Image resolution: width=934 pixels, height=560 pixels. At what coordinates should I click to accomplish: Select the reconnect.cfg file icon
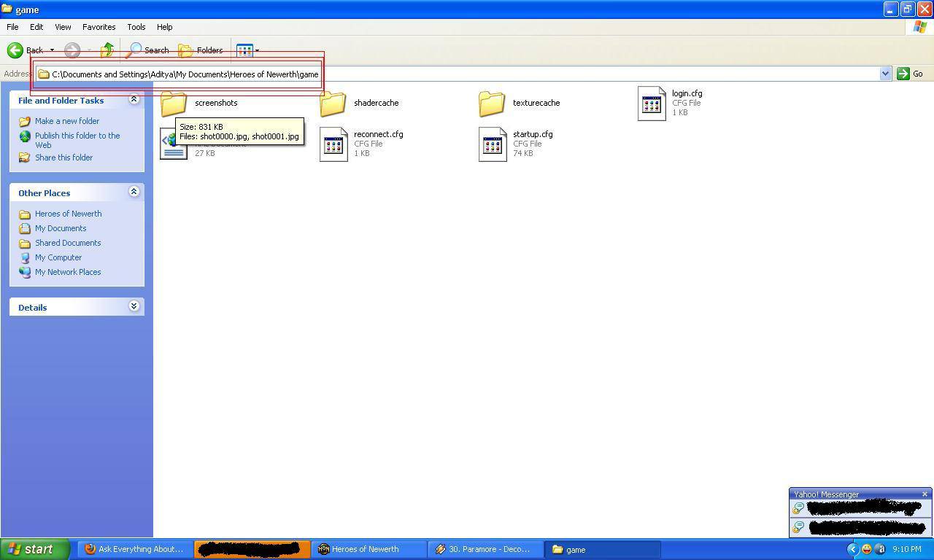pyautogui.click(x=333, y=144)
